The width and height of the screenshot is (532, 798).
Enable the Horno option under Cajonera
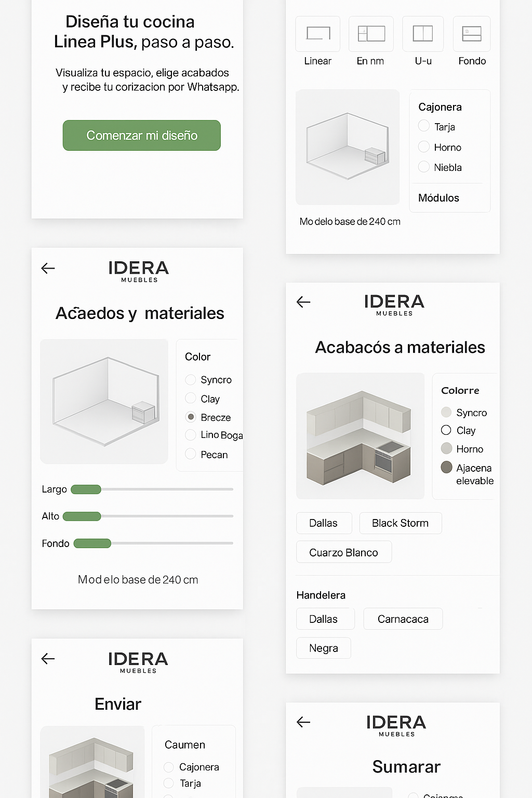click(423, 147)
